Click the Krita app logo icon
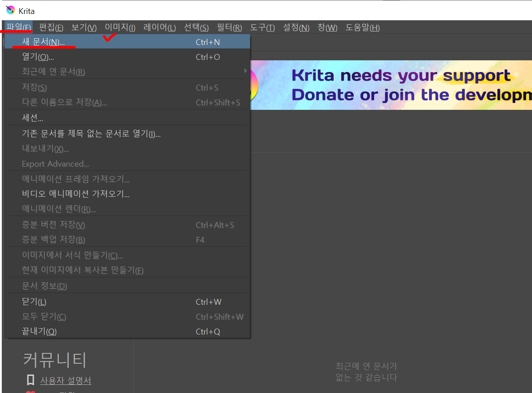This screenshot has width=532, height=393. tap(10, 10)
